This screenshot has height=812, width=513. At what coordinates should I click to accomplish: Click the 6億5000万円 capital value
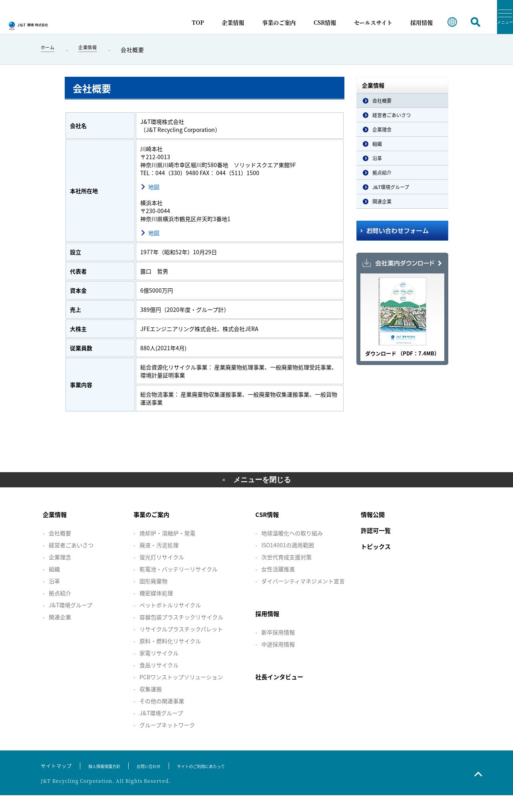tap(157, 291)
